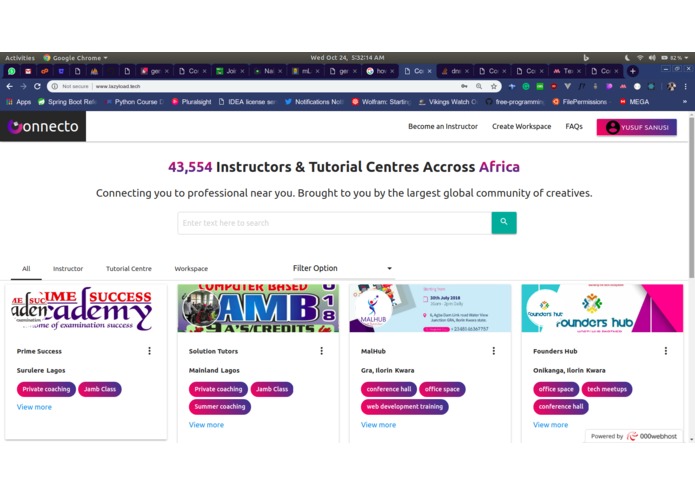Click View more on MalHub card
695x494 pixels.
pos(378,425)
